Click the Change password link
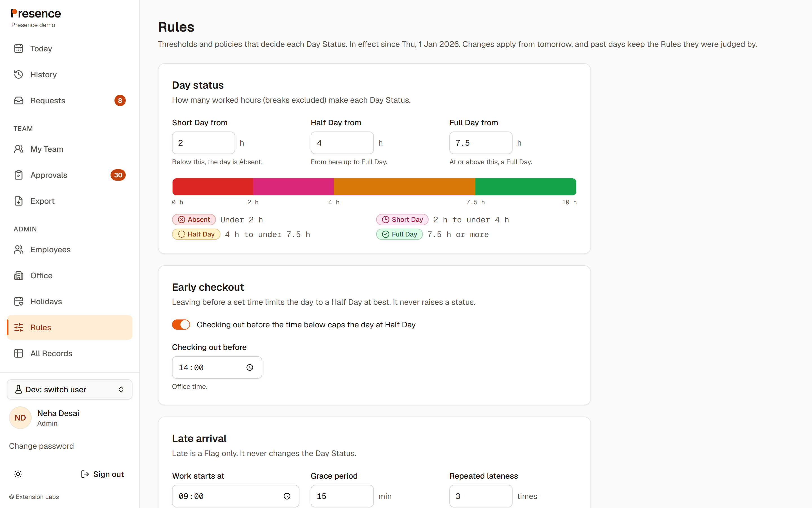Viewport: 812px width, 508px height. pyautogui.click(x=41, y=446)
